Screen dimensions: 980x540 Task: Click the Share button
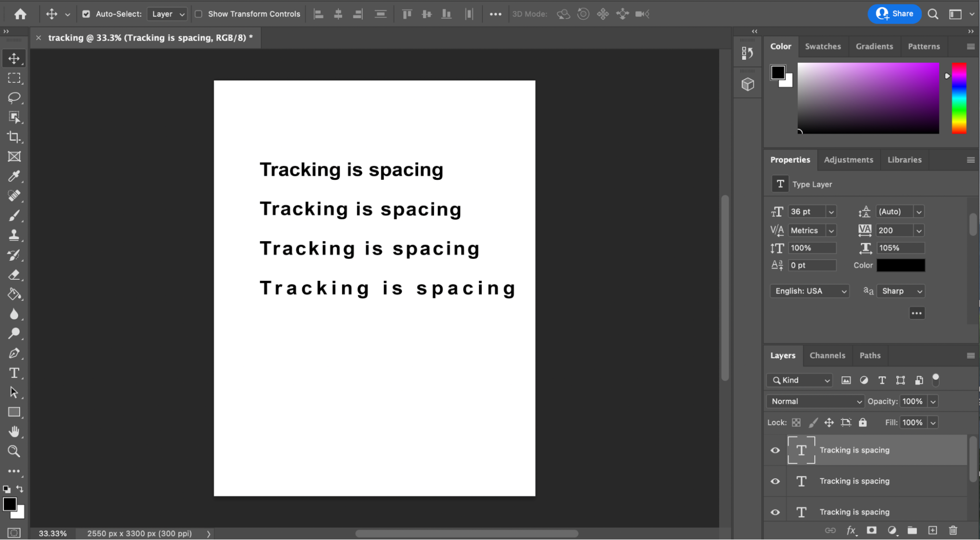pyautogui.click(x=896, y=13)
